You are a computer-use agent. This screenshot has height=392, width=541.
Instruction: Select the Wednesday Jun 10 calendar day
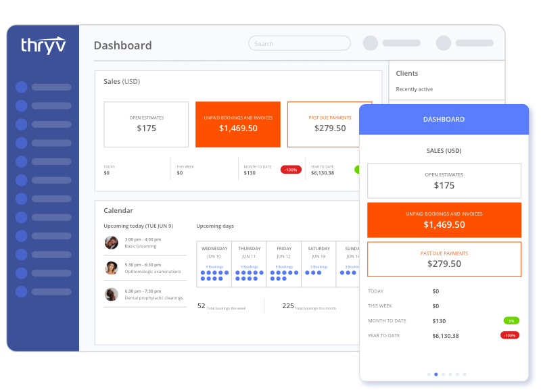[214, 264]
